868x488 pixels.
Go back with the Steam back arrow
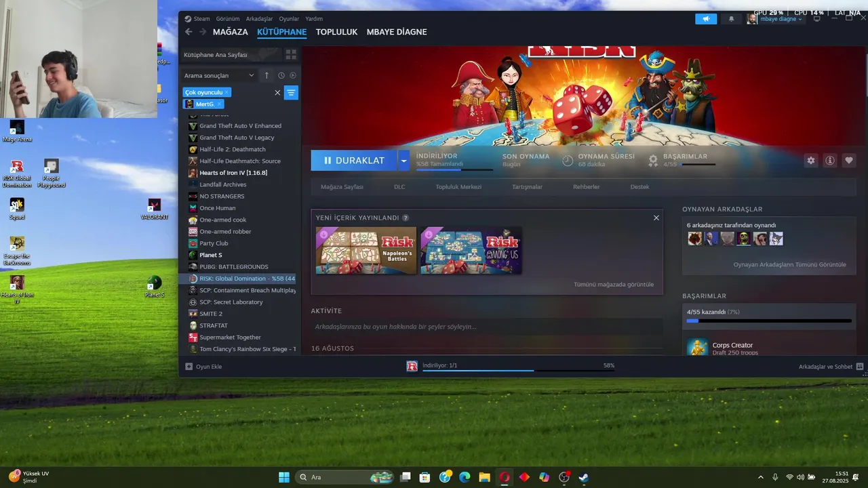pos(189,32)
